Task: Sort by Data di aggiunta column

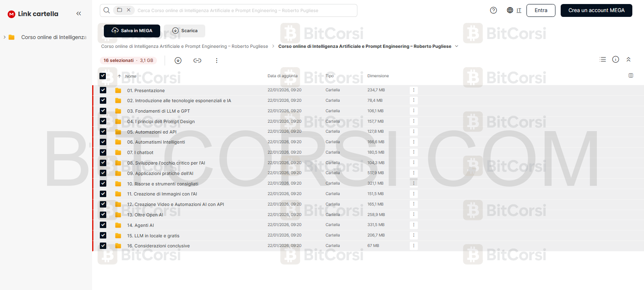Action: click(x=283, y=76)
